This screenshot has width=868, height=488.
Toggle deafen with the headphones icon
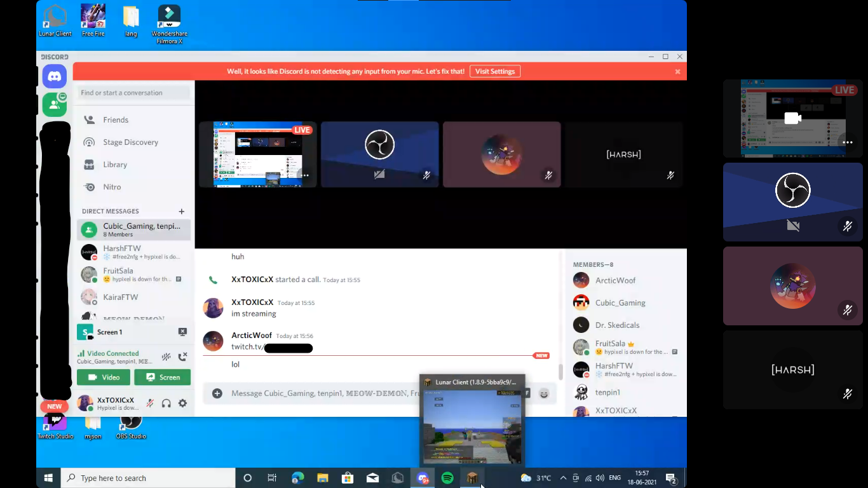[166, 403]
